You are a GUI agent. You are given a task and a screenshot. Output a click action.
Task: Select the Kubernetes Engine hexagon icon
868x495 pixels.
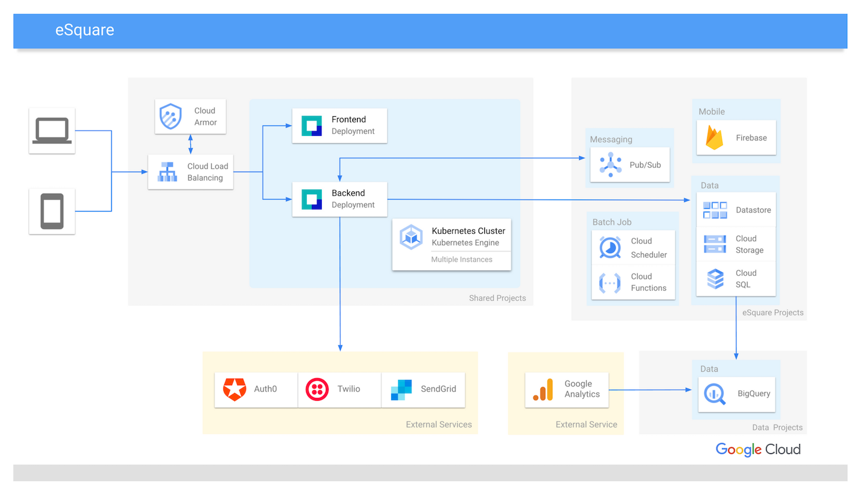411,237
